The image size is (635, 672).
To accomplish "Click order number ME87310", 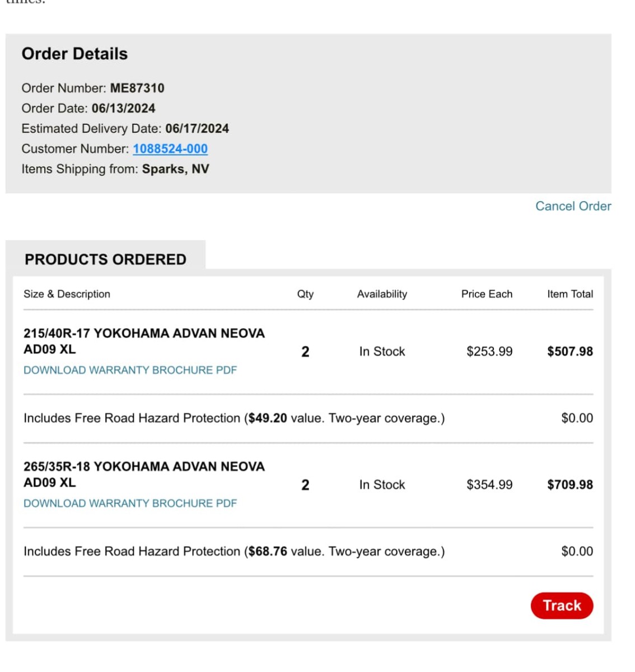I will pyautogui.click(x=137, y=88).
